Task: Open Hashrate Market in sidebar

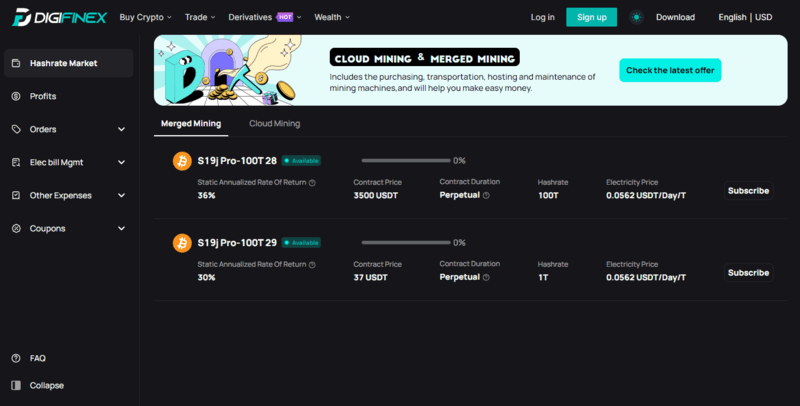Action: [68, 63]
